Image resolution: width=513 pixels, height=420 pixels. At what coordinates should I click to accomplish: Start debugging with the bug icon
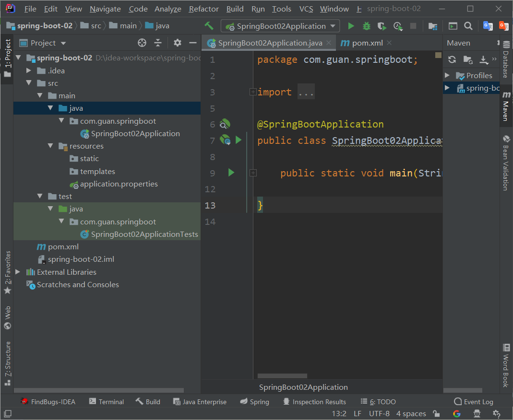pos(367,26)
